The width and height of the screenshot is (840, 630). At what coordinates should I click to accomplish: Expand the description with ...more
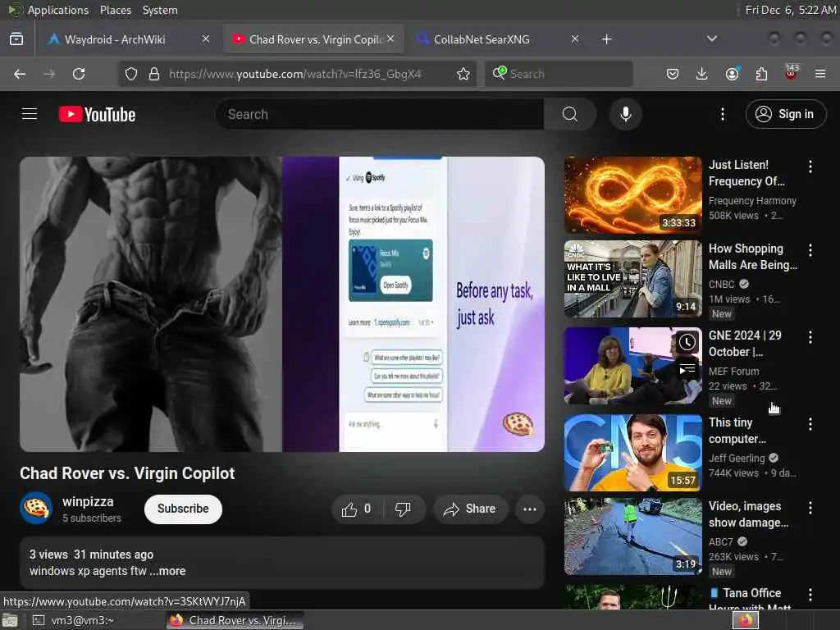pos(167,571)
